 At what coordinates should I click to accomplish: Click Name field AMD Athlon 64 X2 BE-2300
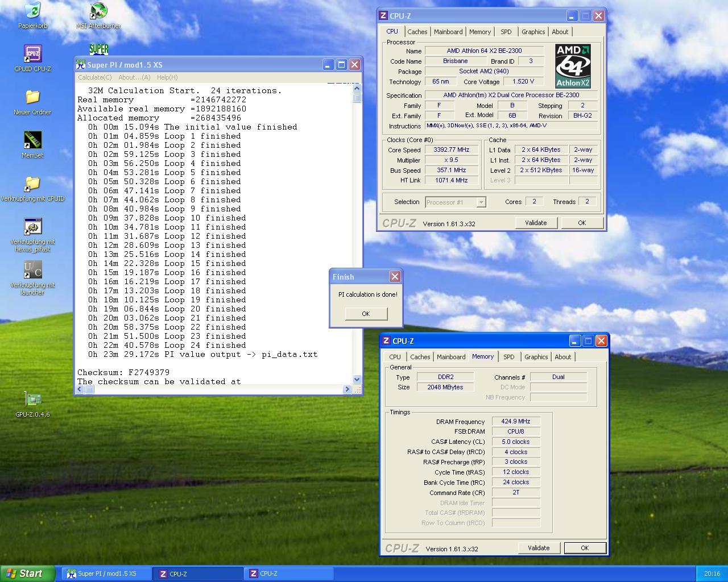(x=484, y=51)
